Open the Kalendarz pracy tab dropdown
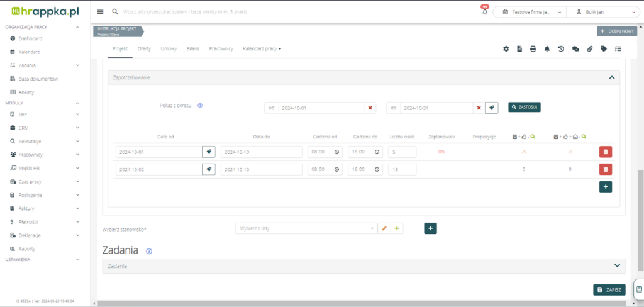Image resolution: width=644 pixels, height=307 pixels. pos(262,48)
